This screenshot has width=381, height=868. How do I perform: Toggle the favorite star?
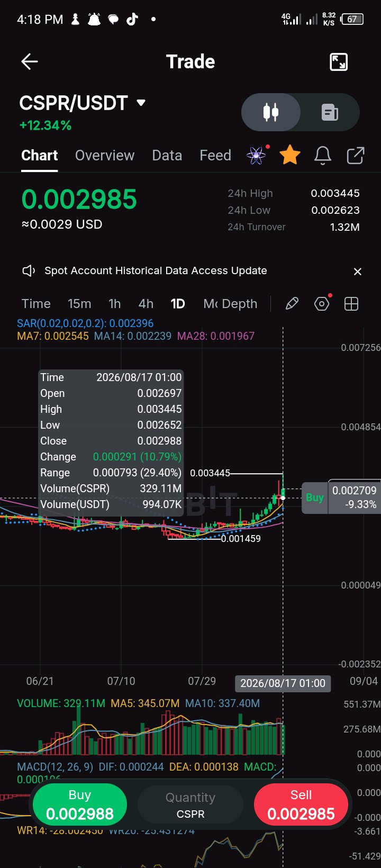290,155
